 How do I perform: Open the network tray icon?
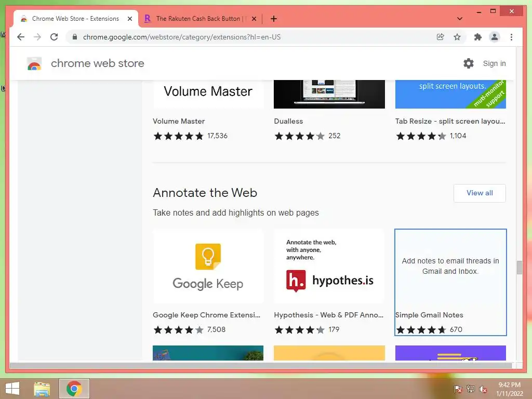click(471, 389)
